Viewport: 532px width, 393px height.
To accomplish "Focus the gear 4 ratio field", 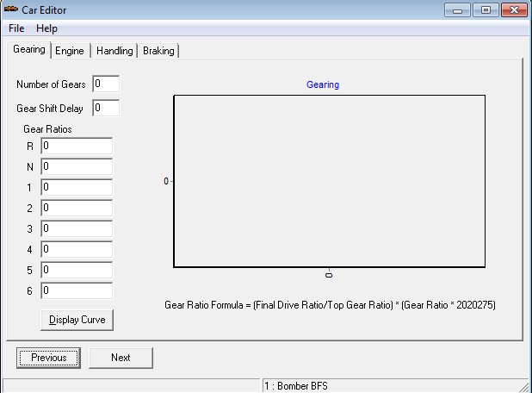I will (77, 249).
